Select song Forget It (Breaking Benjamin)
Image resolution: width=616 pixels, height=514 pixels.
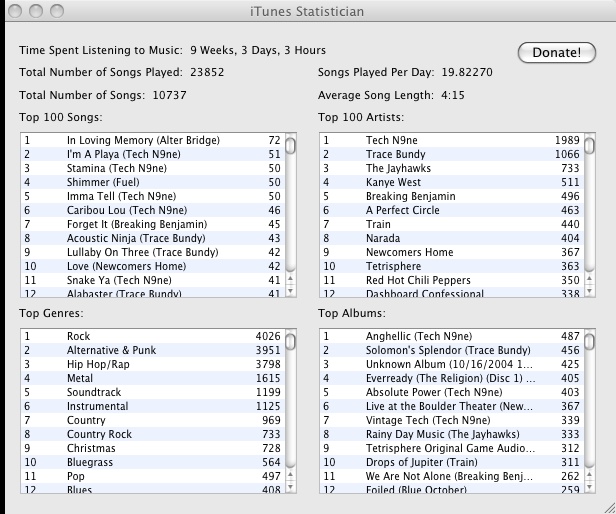153,224
